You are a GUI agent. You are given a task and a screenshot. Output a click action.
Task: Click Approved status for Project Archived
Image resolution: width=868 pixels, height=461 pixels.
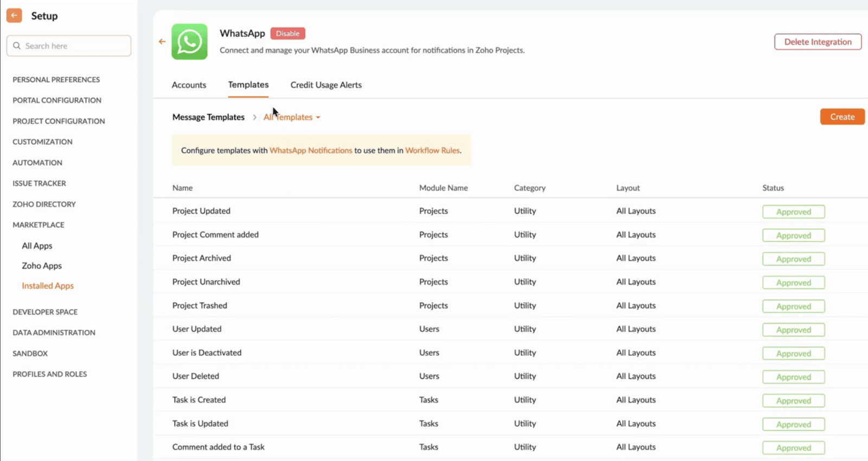(x=793, y=259)
